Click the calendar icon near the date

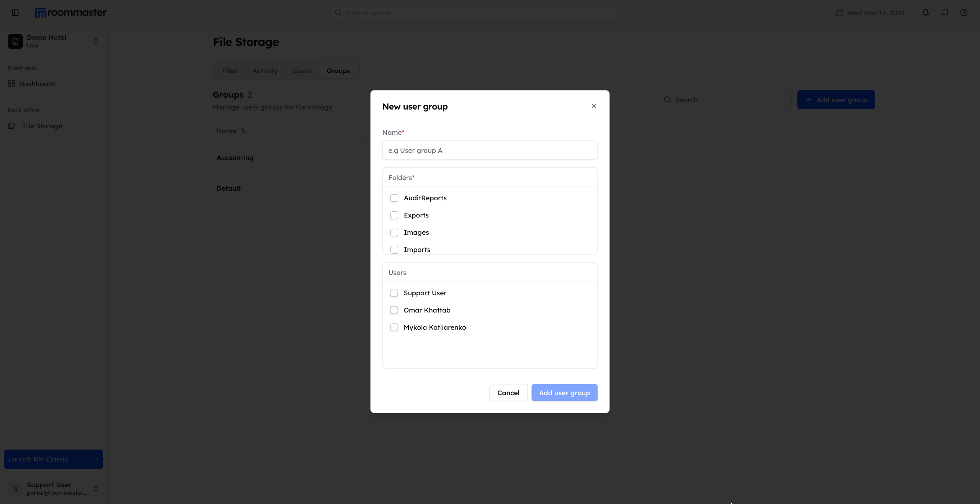click(x=839, y=13)
